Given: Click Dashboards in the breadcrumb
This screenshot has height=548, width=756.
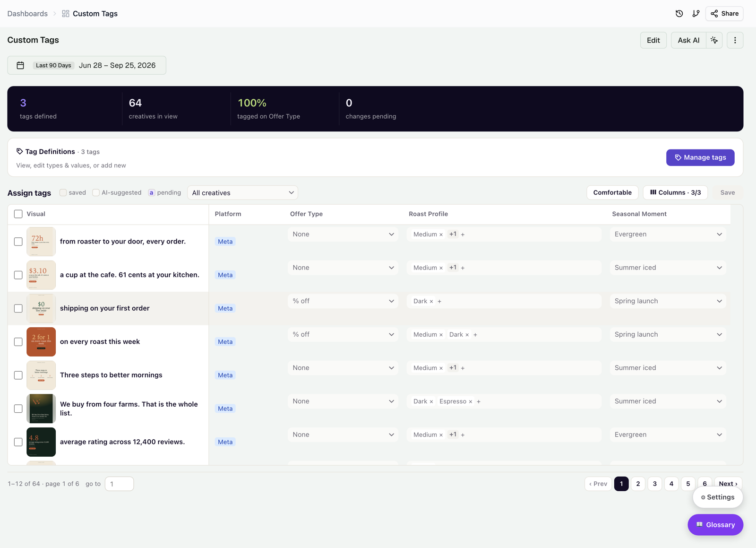Looking at the screenshot, I should [x=27, y=14].
